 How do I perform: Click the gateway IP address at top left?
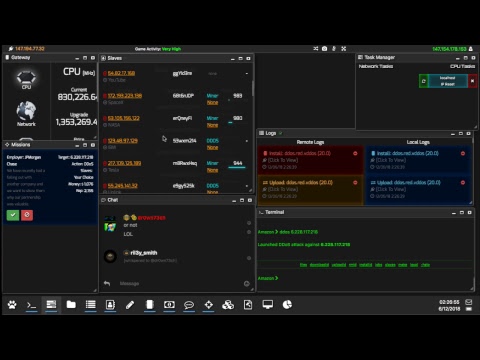[30, 49]
